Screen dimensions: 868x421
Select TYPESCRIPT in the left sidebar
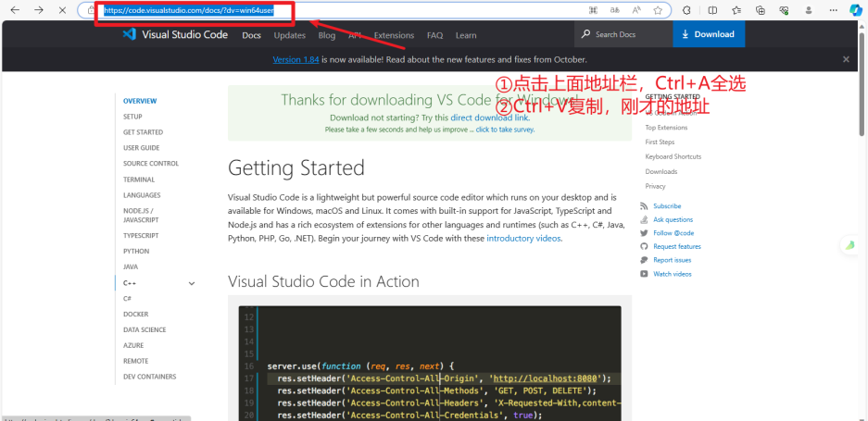141,235
